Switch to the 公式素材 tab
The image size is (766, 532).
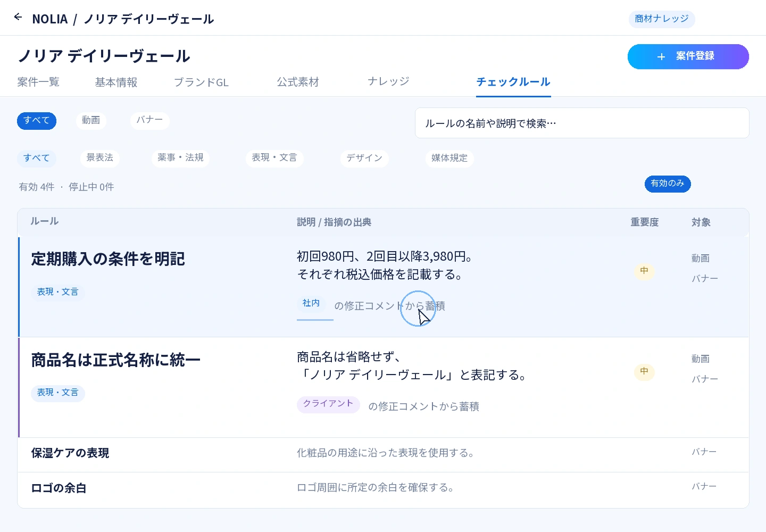point(298,82)
